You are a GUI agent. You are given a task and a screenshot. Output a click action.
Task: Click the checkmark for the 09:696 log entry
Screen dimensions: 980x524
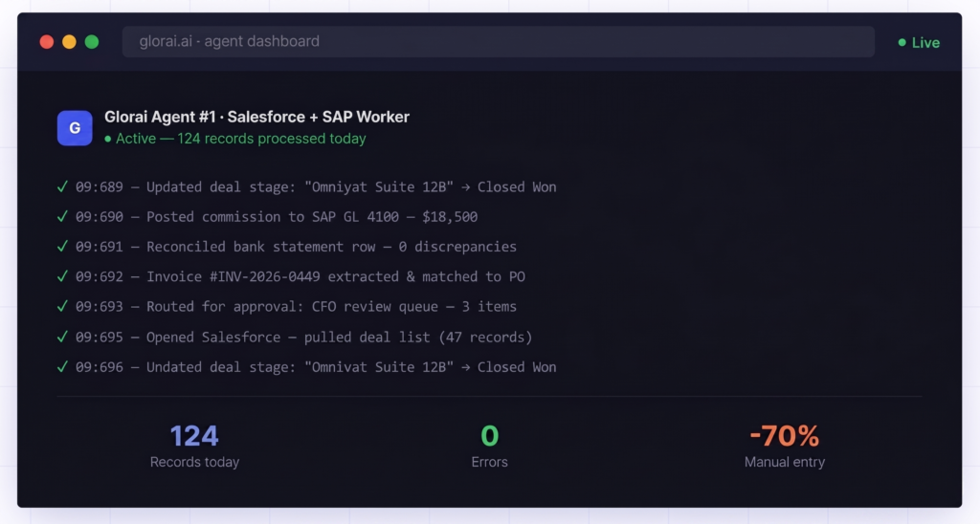pyautogui.click(x=62, y=366)
